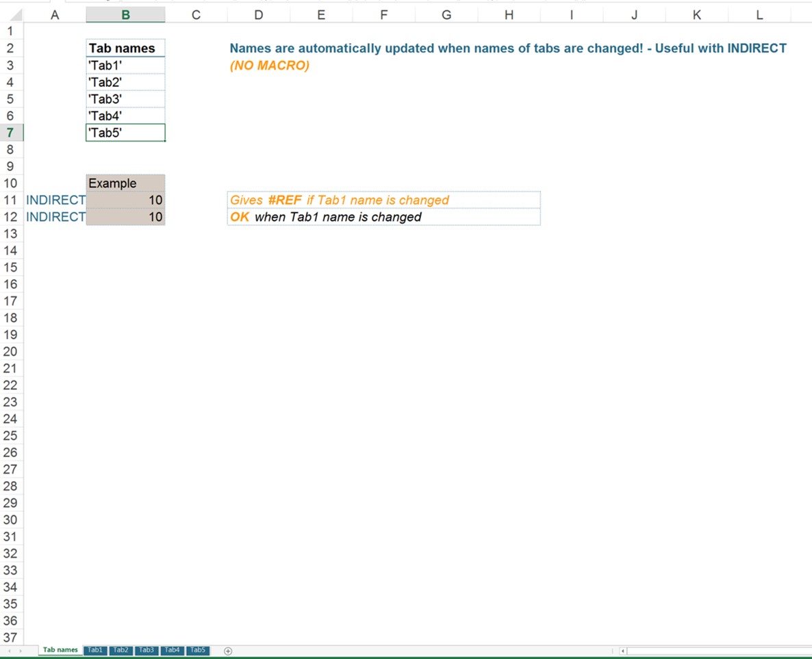This screenshot has height=659, width=812.
Task: Click the horizontal scrollbar track
Action: click(x=720, y=651)
